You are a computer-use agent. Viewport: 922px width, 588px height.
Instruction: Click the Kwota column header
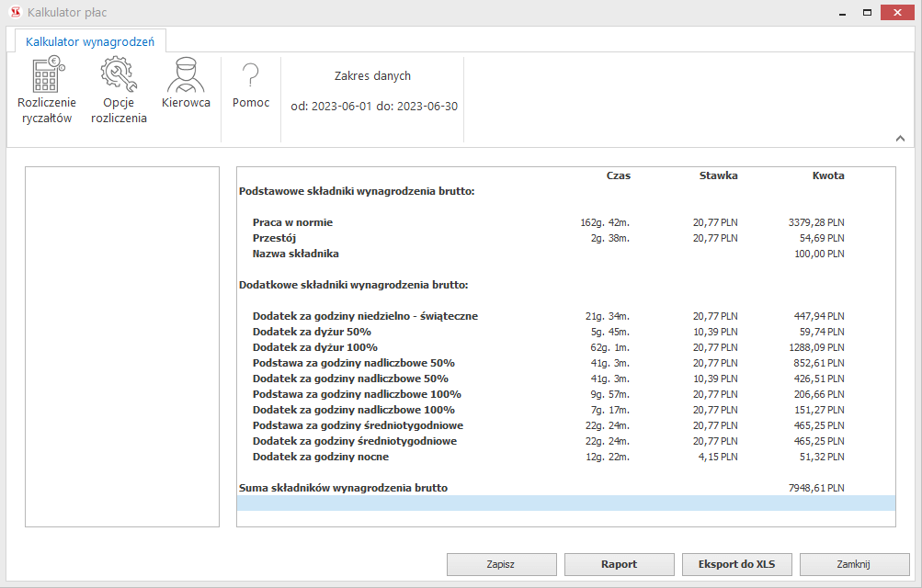click(826, 175)
